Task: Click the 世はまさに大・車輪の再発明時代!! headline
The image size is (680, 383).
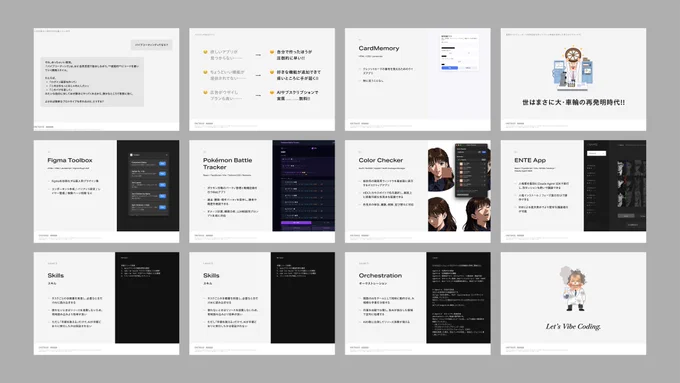Action: pyautogui.click(x=573, y=102)
